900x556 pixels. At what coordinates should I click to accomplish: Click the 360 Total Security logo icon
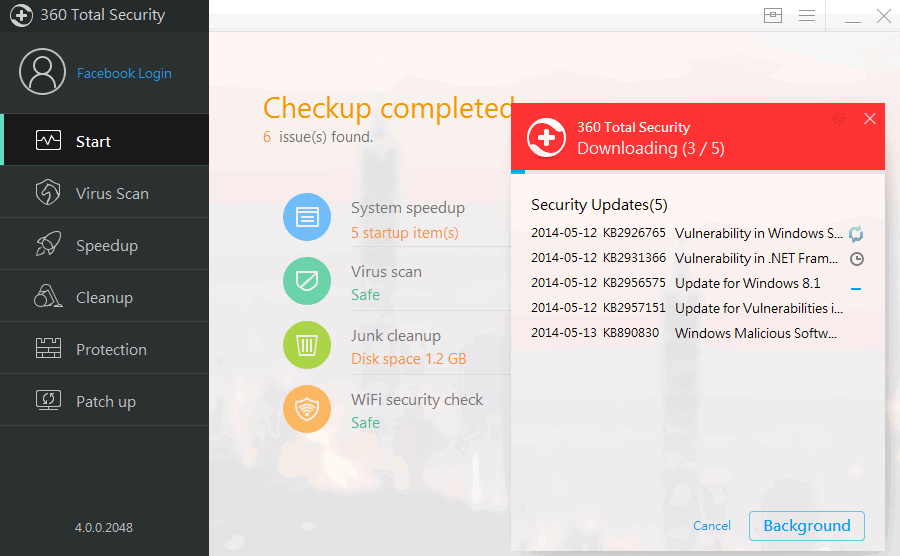[x=21, y=15]
